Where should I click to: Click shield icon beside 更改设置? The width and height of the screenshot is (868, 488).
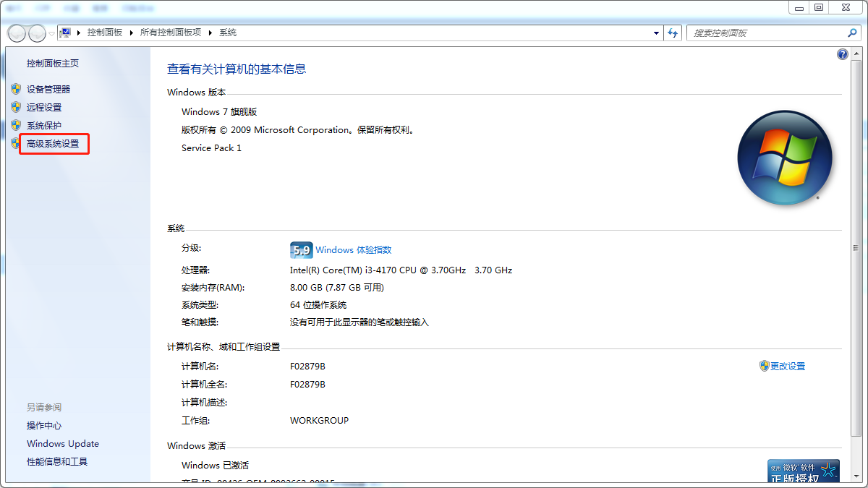pyautogui.click(x=764, y=367)
